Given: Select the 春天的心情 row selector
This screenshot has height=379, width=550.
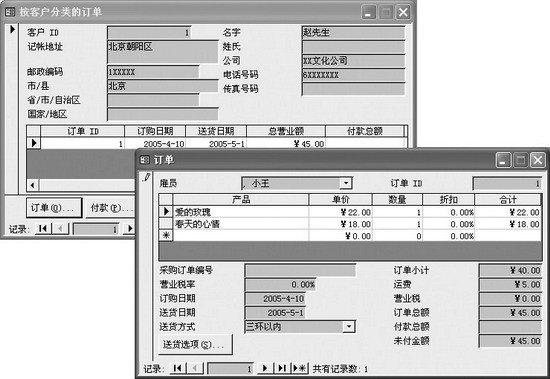Looking at the screenshot, I should pyautogui.click(x=166, y=224).
